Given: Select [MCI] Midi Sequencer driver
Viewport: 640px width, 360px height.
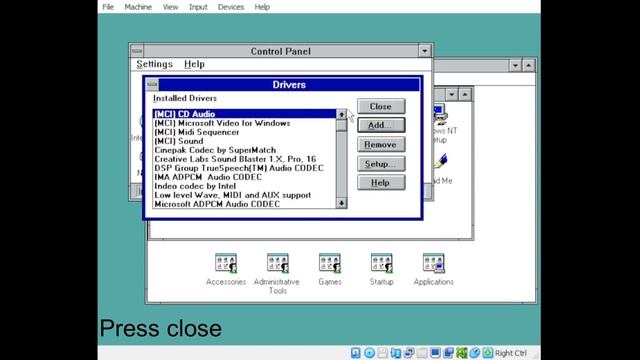Looking at the screenshot, I should (244, 132).
